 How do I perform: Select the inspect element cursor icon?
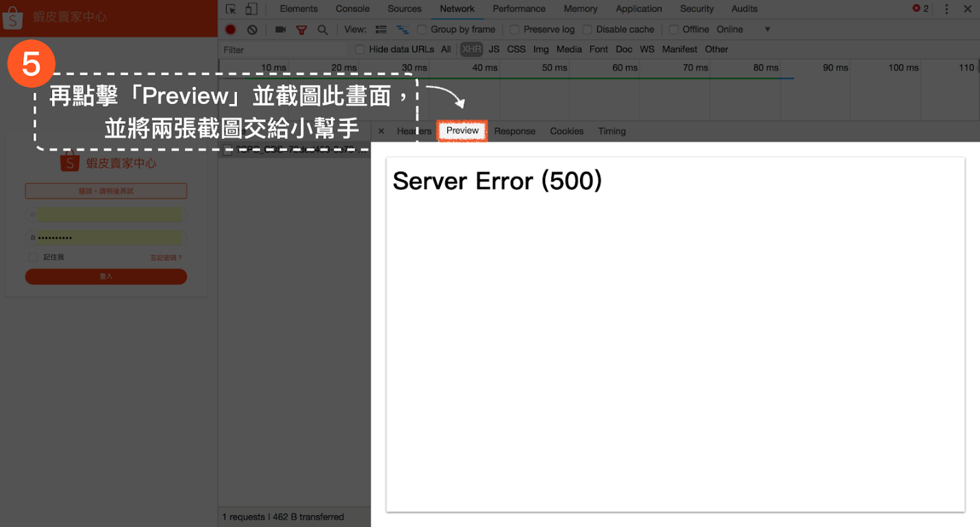[x=231, y=9]
